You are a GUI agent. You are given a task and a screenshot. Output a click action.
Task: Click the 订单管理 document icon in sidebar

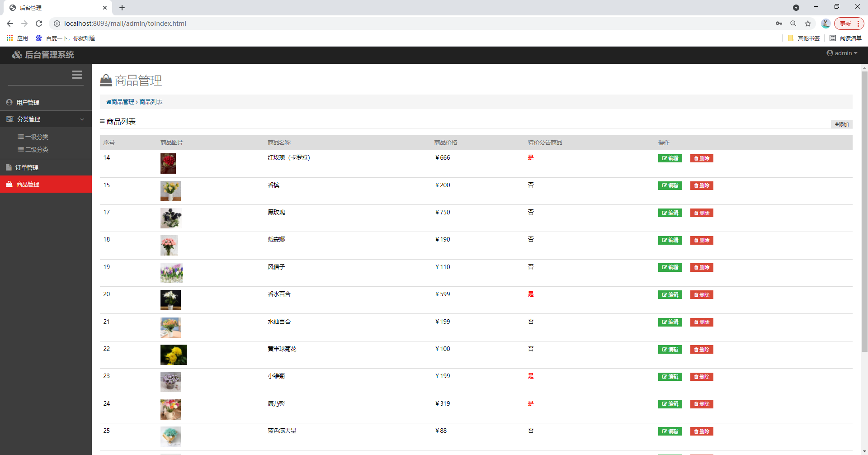[9, 167]
